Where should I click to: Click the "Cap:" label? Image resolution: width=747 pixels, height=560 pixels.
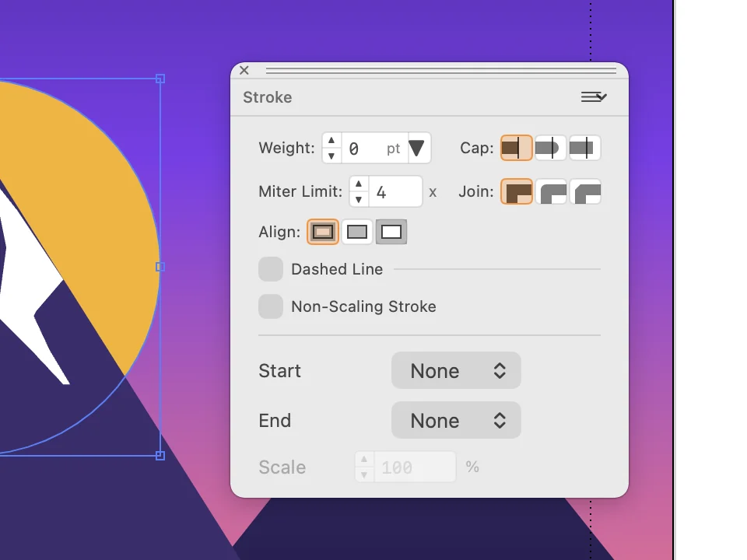click(x=477, y=148)
